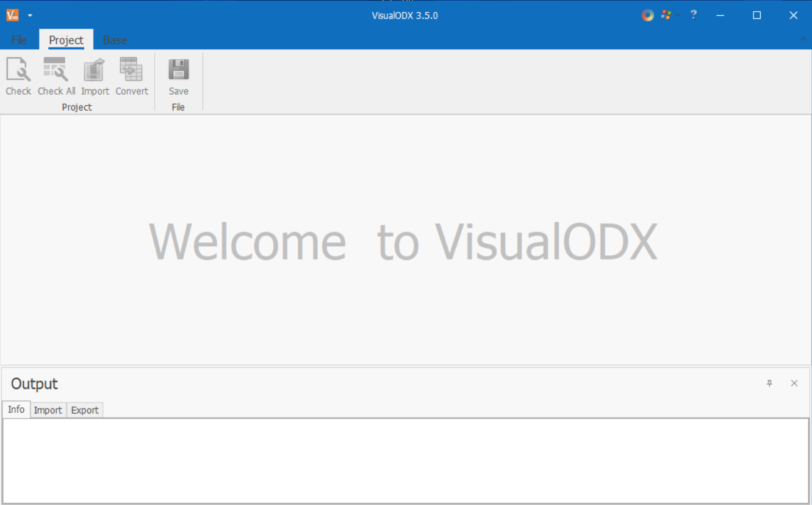Switch to the File ribbon tab
This screenshot has width=812, height=505.
click(x=19, y=40)
